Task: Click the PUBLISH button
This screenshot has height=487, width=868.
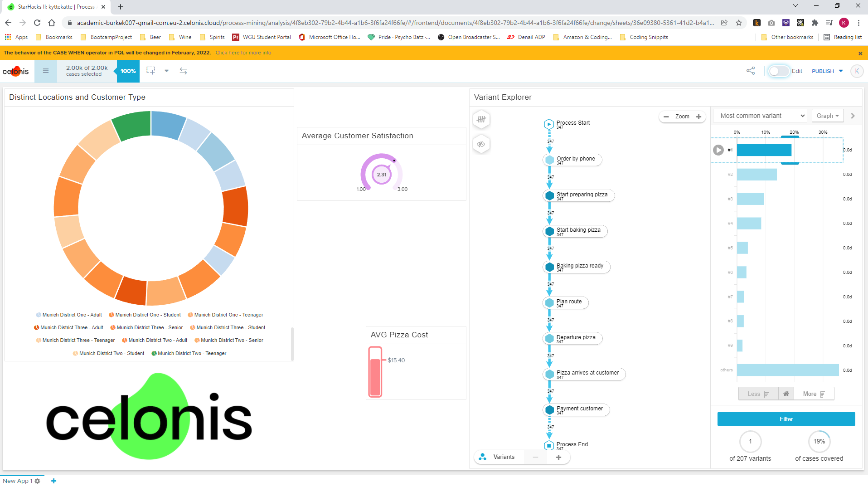Action: (x=823, y=71)
